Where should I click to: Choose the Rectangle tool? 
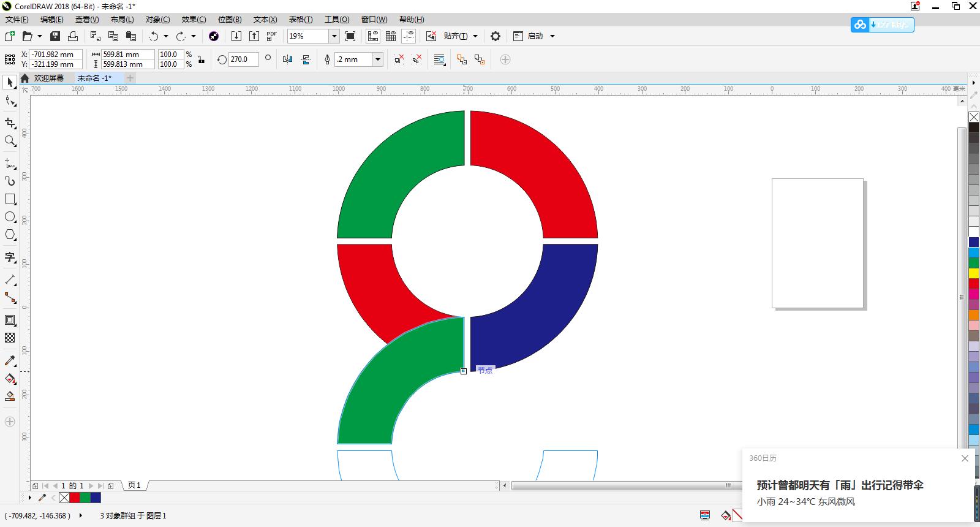[x=10, y=199]
